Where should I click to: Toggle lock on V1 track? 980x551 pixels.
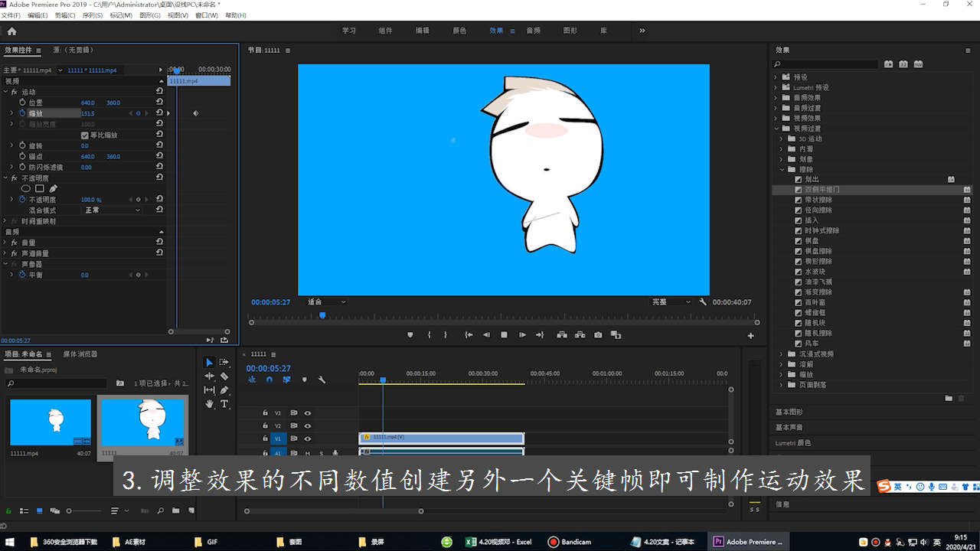click(x=265, y=439)
